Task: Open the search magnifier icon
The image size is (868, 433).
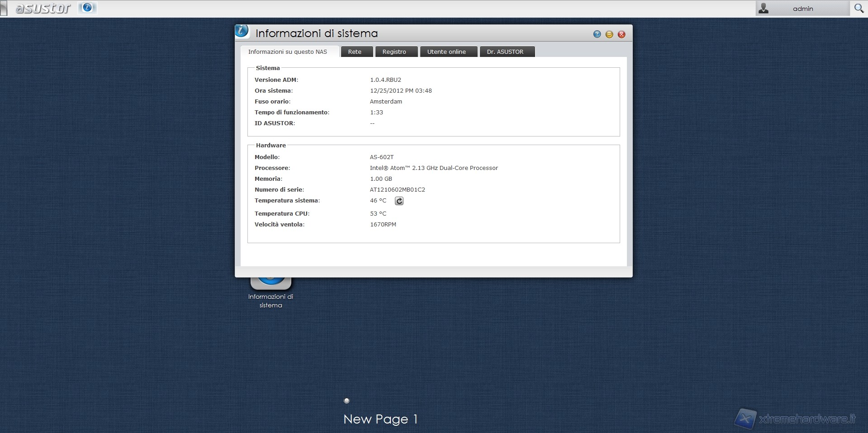Action: [859, 8]
